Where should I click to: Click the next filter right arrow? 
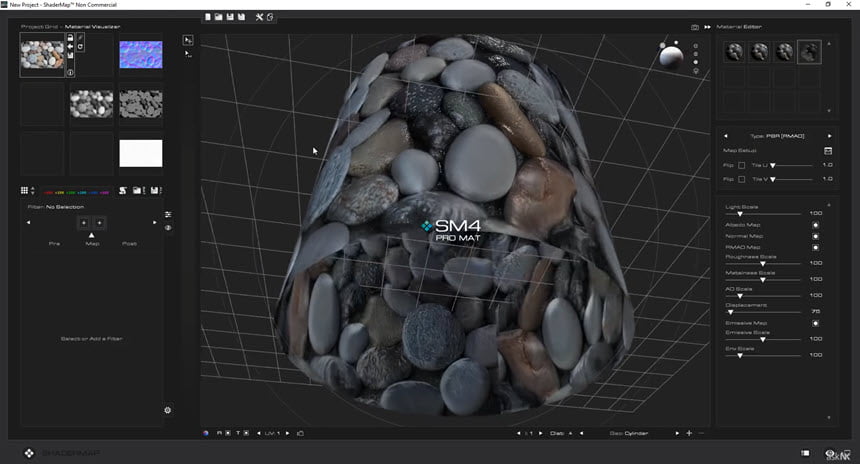point(154,223)
